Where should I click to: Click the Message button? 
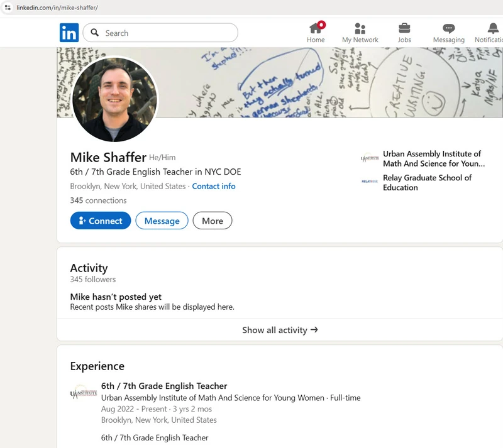pyautogui.click(x=162, y=221)
